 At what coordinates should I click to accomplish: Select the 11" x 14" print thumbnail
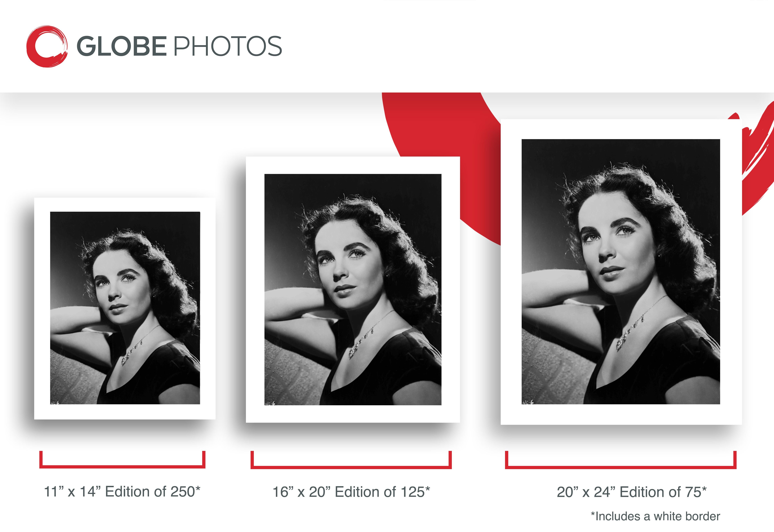pos(125,308)
